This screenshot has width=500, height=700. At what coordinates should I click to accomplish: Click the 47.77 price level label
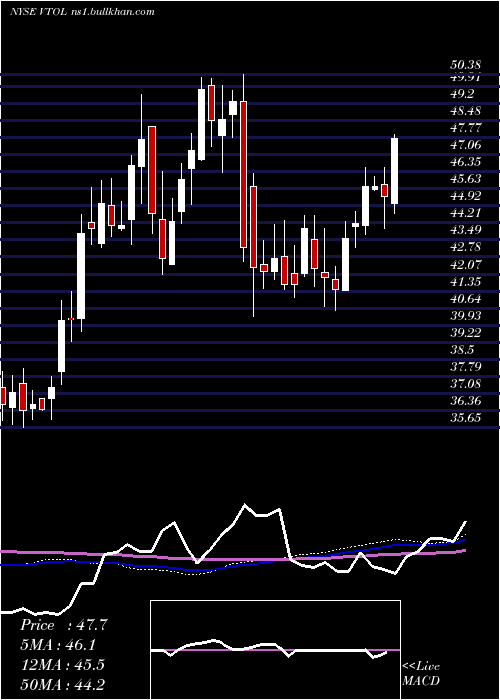tap(466, 128)
